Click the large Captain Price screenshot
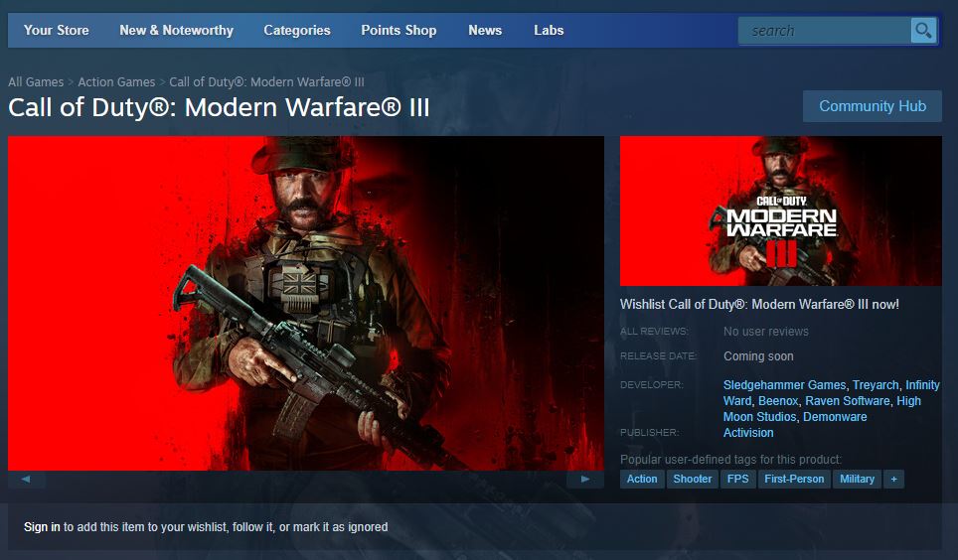 tap(306, 303)
